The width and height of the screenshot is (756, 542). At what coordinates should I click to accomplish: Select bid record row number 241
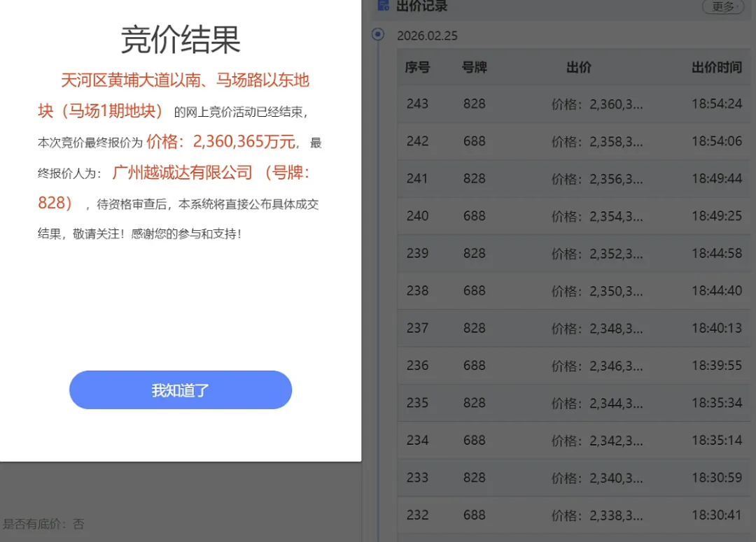point(574,179)
